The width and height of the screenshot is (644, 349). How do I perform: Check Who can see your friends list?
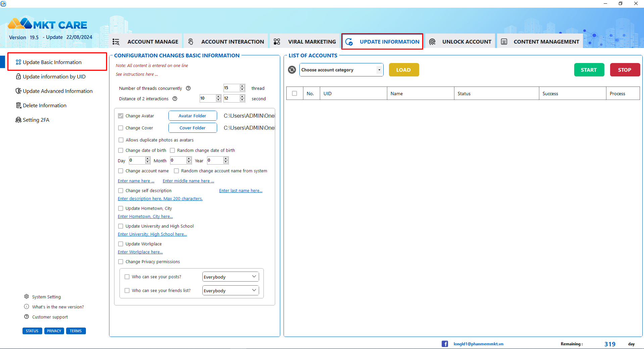click(127, 290)
